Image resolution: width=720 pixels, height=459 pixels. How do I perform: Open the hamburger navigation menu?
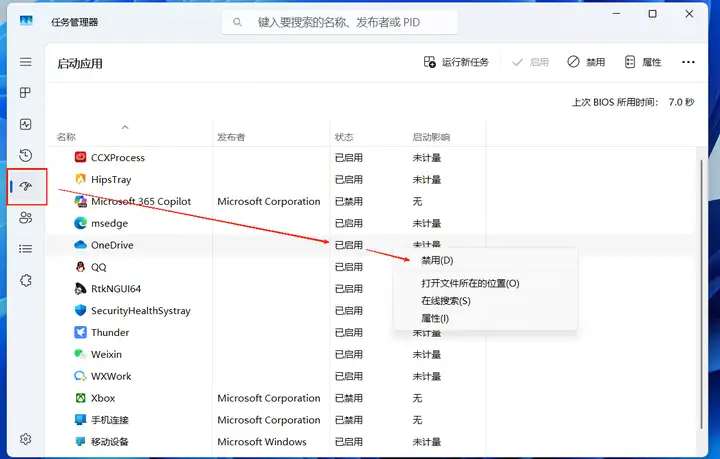[26, 62]
